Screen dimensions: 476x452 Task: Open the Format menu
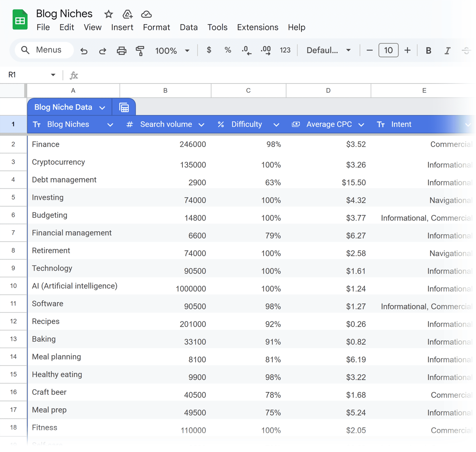point(156,27)
